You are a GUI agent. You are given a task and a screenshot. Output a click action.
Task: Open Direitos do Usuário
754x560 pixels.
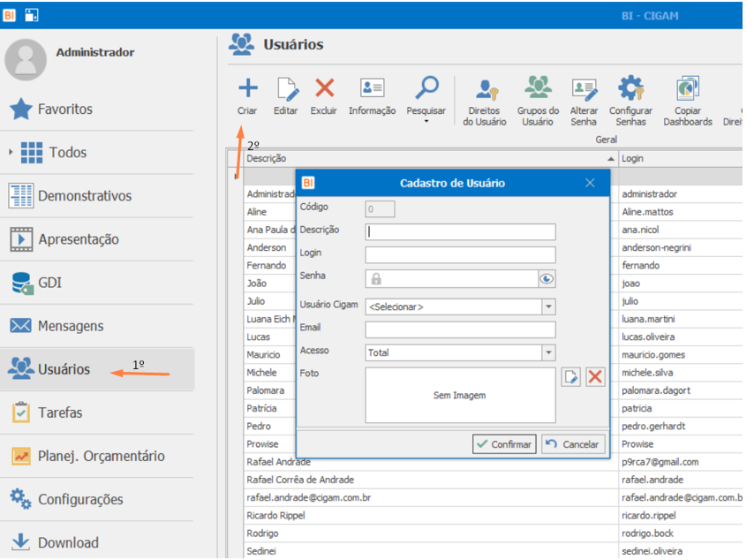486,101
